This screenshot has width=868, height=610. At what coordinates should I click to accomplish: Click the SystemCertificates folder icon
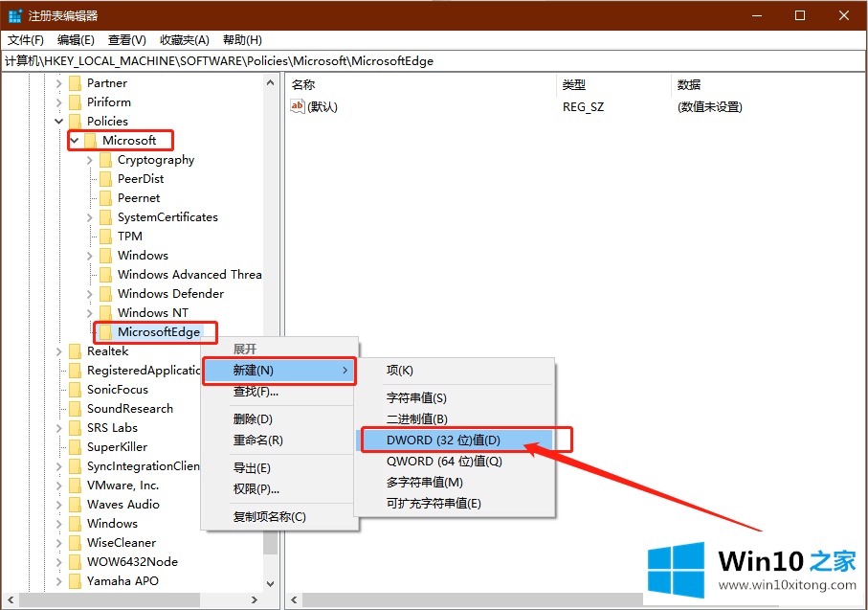105,217
